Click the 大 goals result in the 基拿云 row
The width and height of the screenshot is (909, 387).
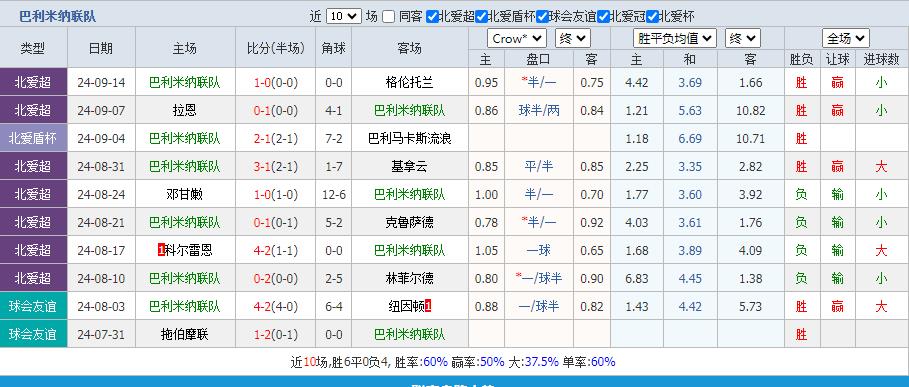881,166
